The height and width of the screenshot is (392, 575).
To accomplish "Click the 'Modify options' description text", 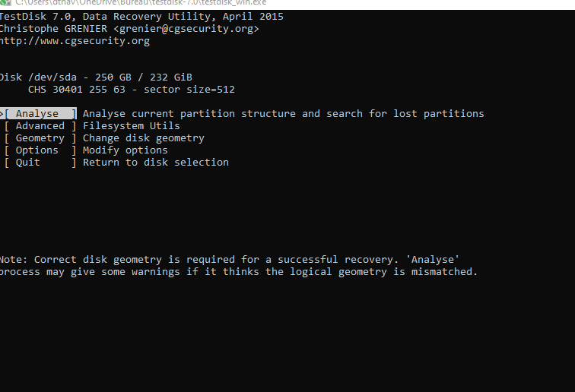I will click(x=125, y=150).
